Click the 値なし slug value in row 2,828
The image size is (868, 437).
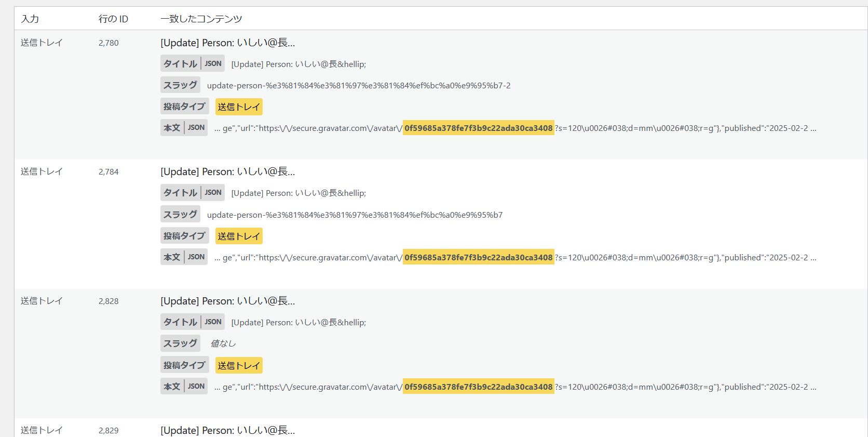223,343
